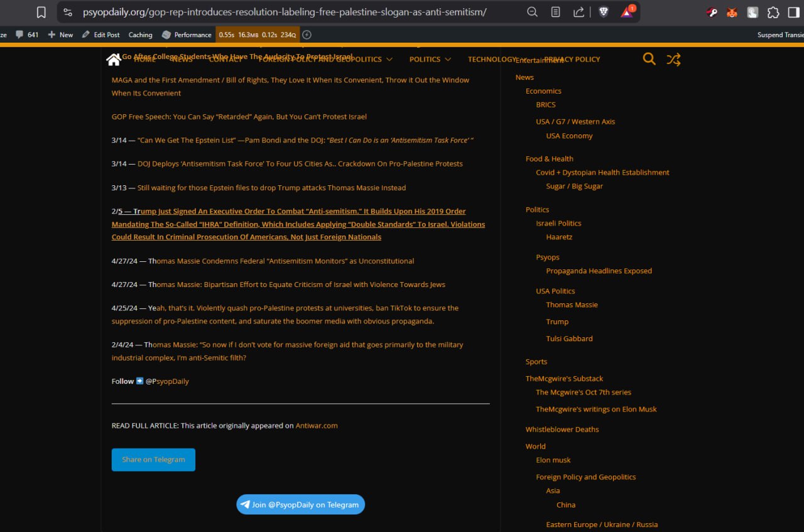This screenshot has height=532, width=804.
Task: Open USA / G7 / Western Axis category
Action: [x=575, y=122]
